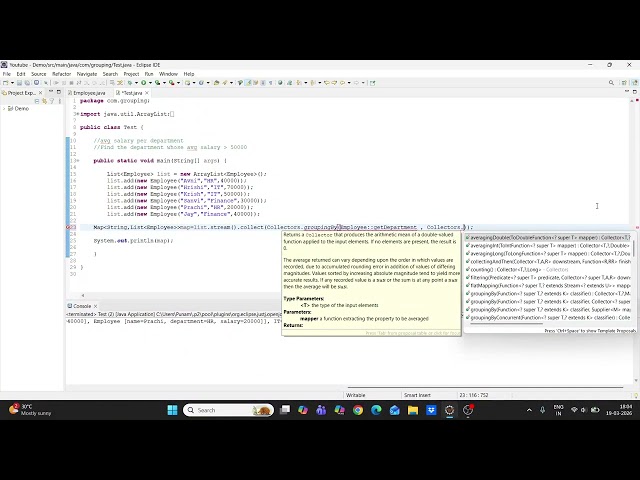This screenshot has width=640, height=480.
Task: Click the Save All toolbar icon
Action: (27, 83)
